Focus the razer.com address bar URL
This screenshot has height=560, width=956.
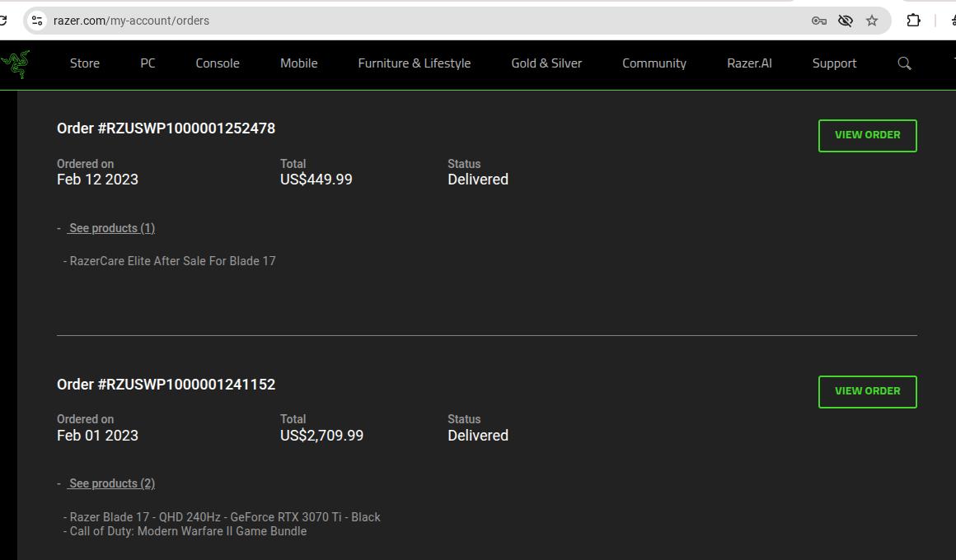coord(330,21)
